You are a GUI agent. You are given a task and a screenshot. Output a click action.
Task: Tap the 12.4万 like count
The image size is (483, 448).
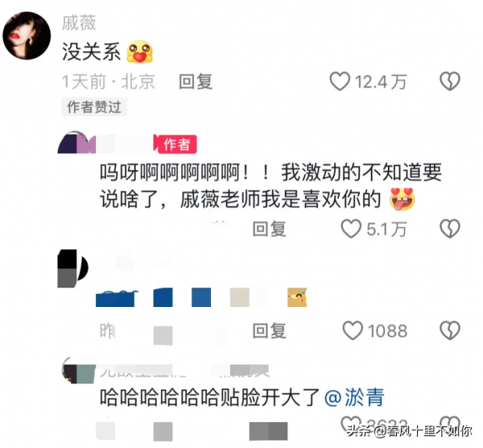point(381,81)
